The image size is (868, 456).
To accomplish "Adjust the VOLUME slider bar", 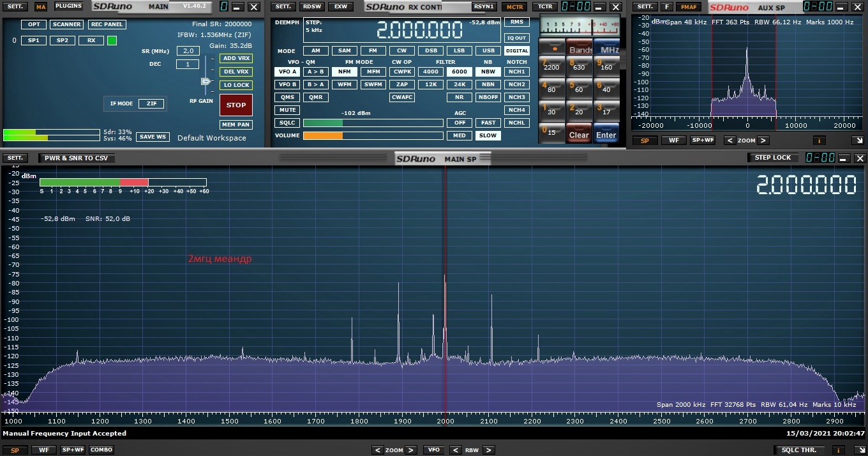I will click(373, 135).
